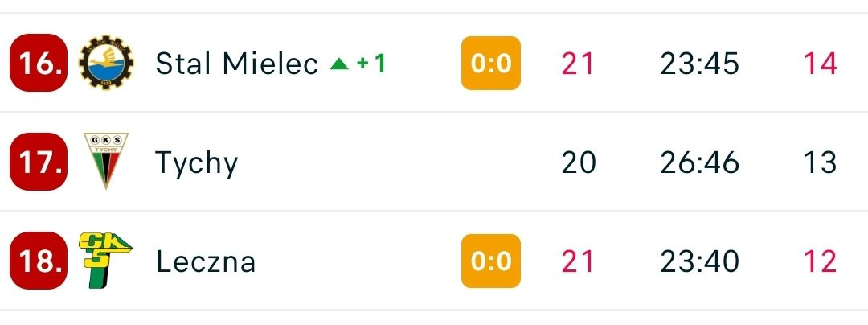The height and width of the screenshot is (325, 868).
Task: Select the red 16. position badge
Action: tap(39, 63)
